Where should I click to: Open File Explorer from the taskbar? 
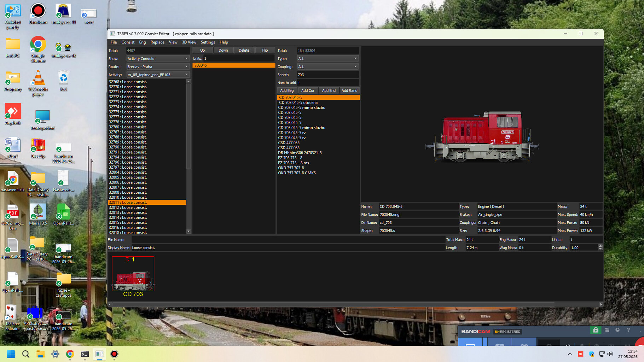40,354
